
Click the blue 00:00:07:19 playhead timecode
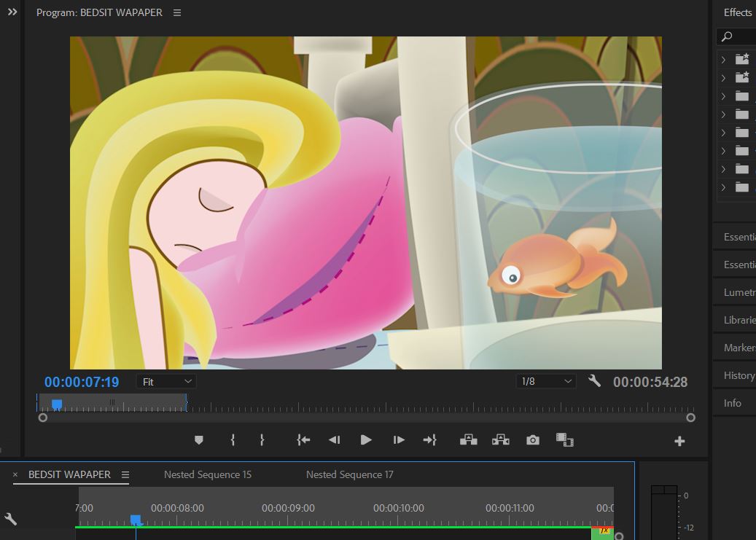82,383
